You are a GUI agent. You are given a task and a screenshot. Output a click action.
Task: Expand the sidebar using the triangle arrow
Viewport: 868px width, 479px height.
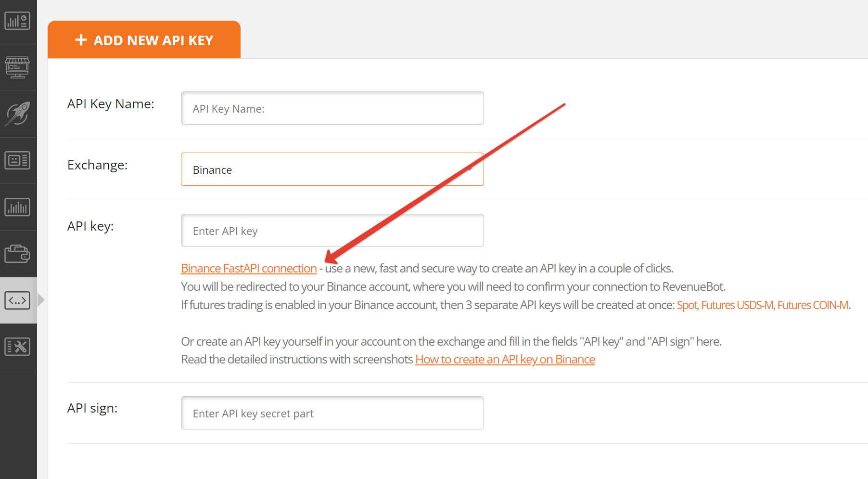click(41, 300)
